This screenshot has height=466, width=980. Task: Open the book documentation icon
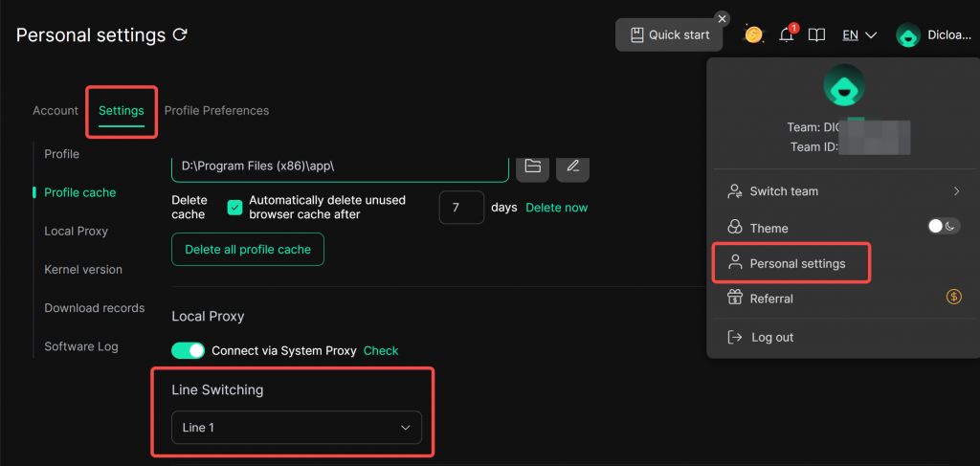(x=816, y=35)
